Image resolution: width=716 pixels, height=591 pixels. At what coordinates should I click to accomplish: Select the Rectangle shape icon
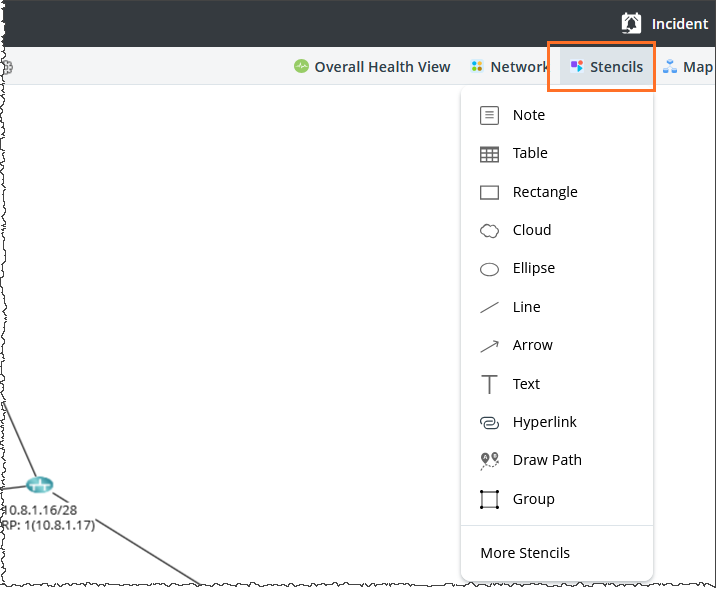click(x=489, y=193)
